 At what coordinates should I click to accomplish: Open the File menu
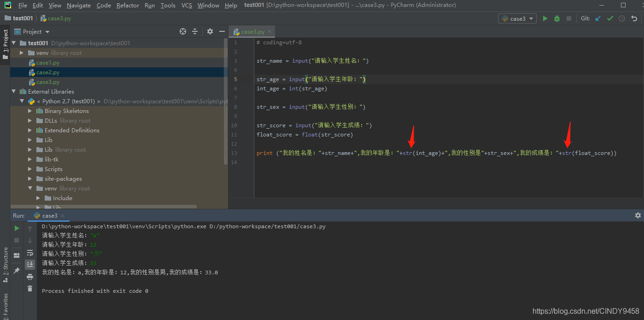coord(22,6)
